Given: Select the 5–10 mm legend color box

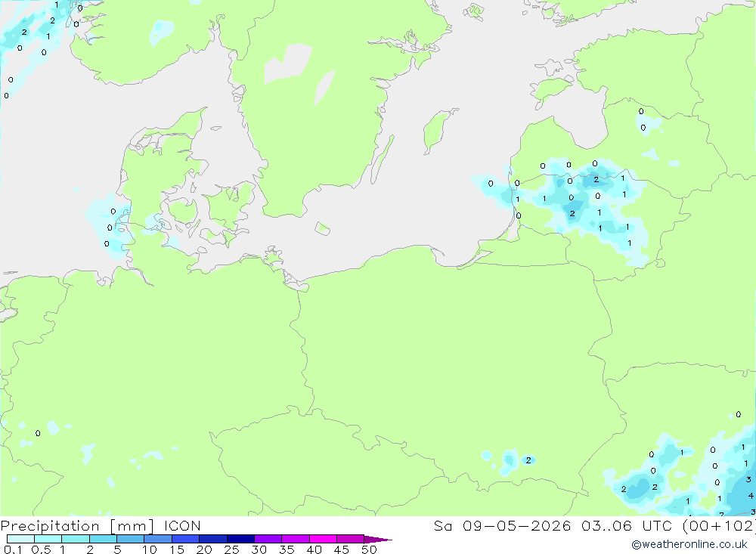Looking at the screenshot, I should 131,539.
